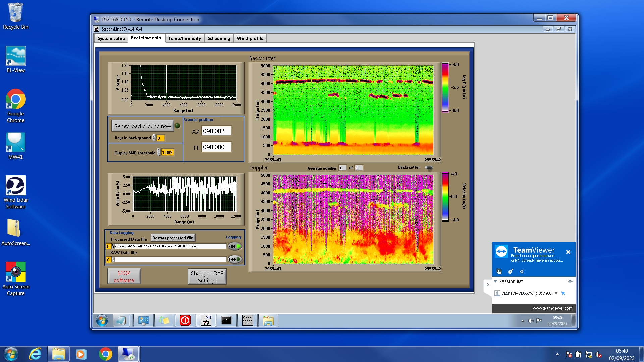644x362 pixels.
Task: Collapse the TeamViewer Session list triangle
Action: coord(495,281)
